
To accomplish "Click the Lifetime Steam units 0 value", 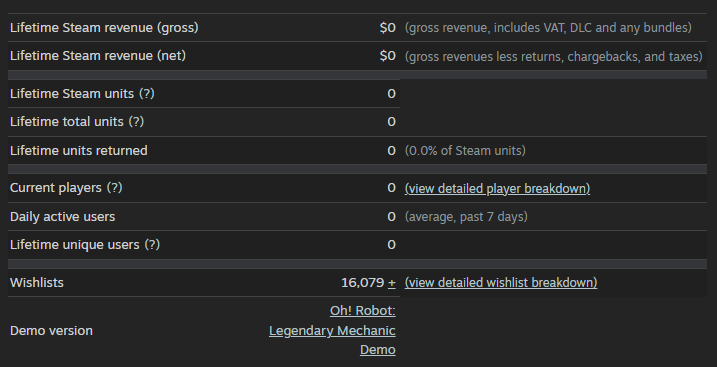I will click(391, 94).
